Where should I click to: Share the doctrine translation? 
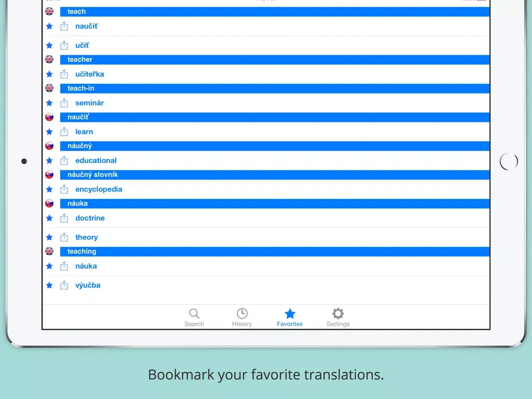64,218
